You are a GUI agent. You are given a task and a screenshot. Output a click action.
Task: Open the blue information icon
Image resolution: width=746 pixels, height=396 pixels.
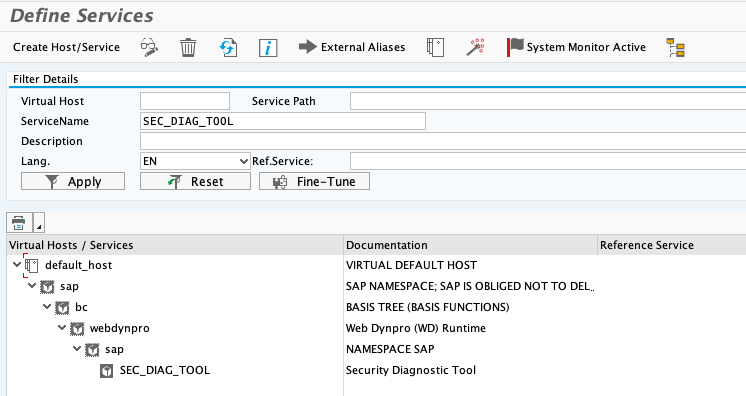(x=268, y=48)
